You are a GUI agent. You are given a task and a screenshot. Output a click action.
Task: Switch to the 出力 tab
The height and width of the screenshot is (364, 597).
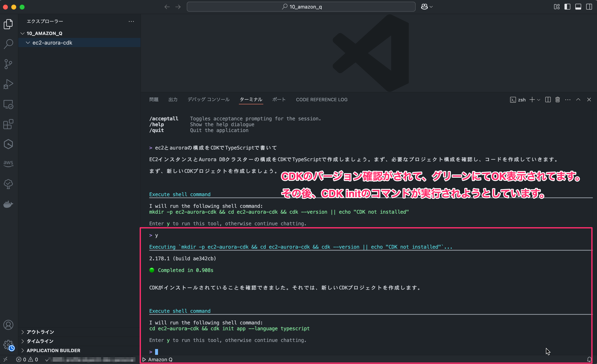(173, 100)
